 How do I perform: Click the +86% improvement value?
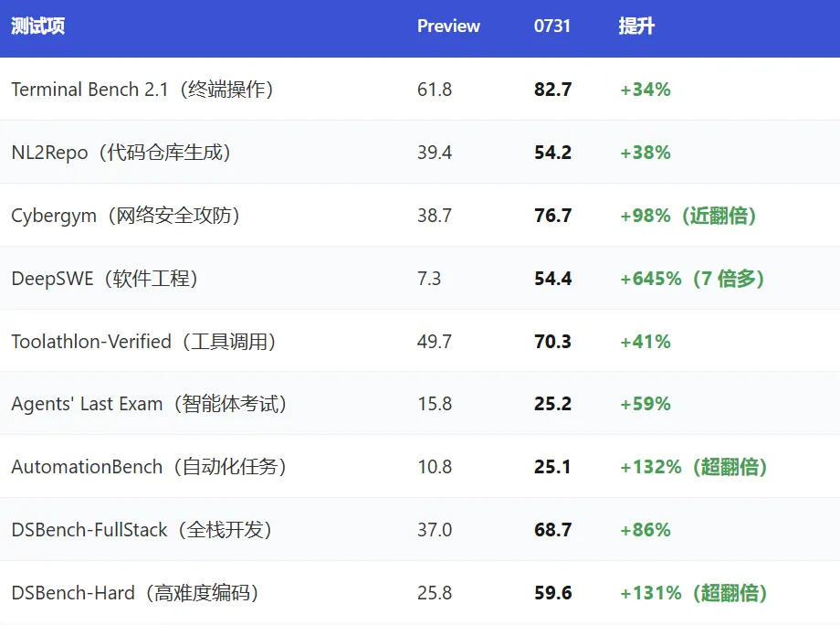[x=646, y=530]
